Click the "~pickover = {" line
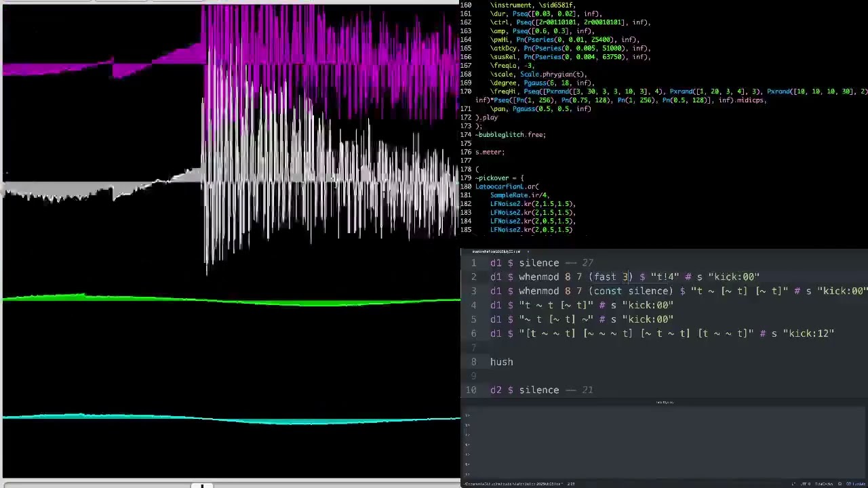 [x=499, y=178]
